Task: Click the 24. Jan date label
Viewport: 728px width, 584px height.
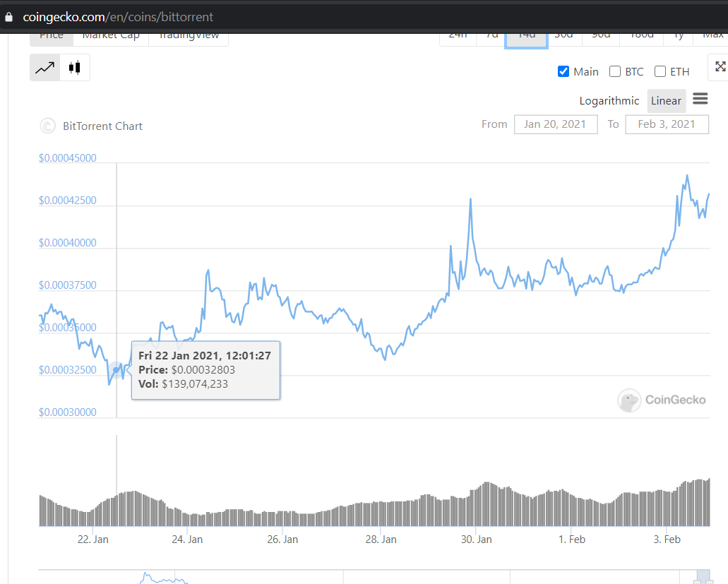Action: tap(187, 540)
